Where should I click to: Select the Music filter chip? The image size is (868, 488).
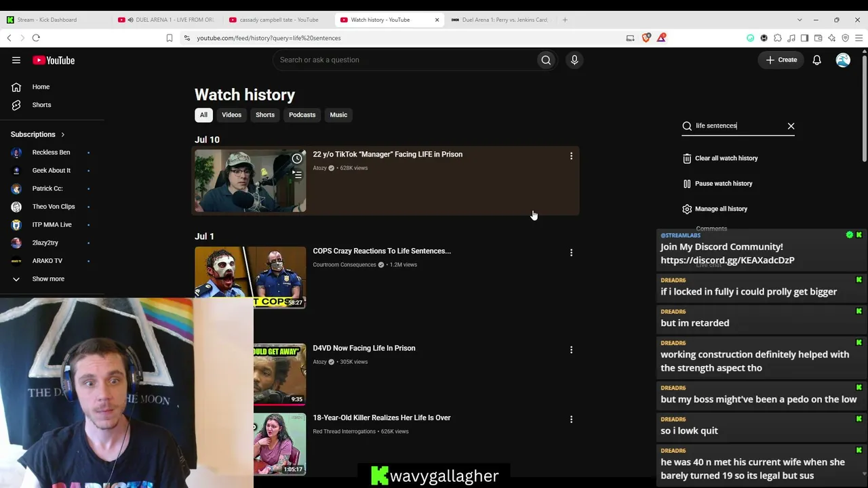(338, 115)
